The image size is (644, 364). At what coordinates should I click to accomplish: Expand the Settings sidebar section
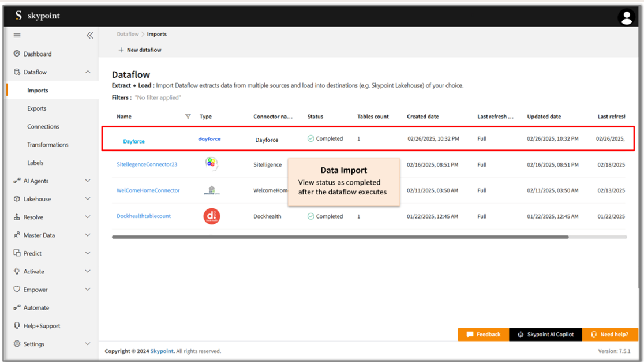point(88,344)
